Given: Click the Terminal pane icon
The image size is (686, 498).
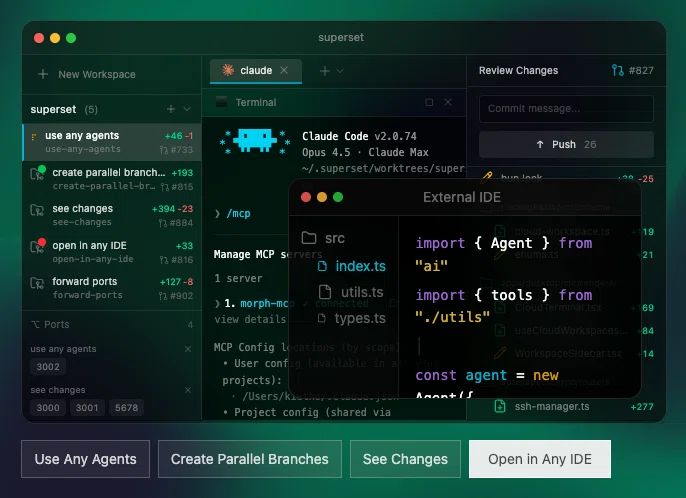Looking at the screenshot, I should pyautogui.click(x=222, y=102).
